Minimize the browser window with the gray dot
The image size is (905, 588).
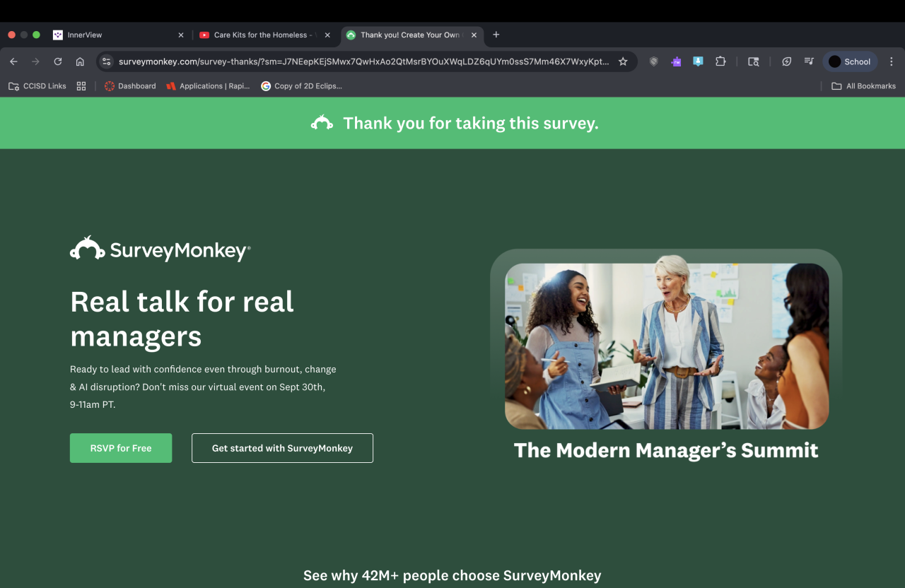point(24,35)
